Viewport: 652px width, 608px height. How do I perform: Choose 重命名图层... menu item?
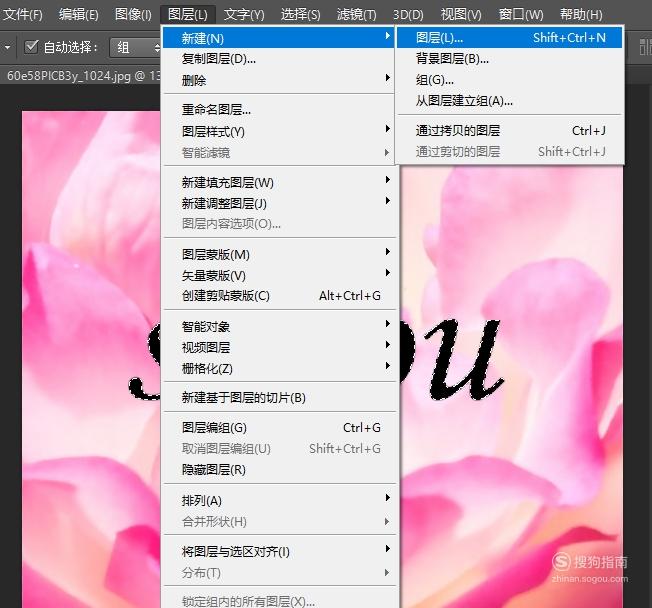(x=278, y=110)
